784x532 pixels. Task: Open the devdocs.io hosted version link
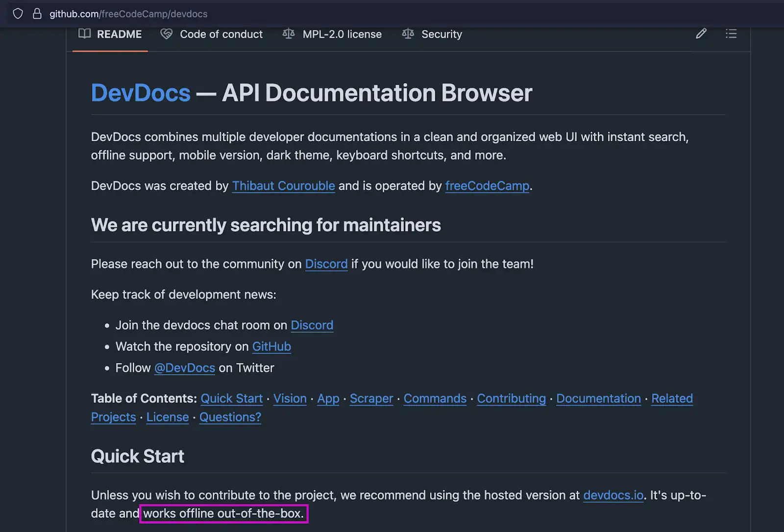click(x=613, y=495)
